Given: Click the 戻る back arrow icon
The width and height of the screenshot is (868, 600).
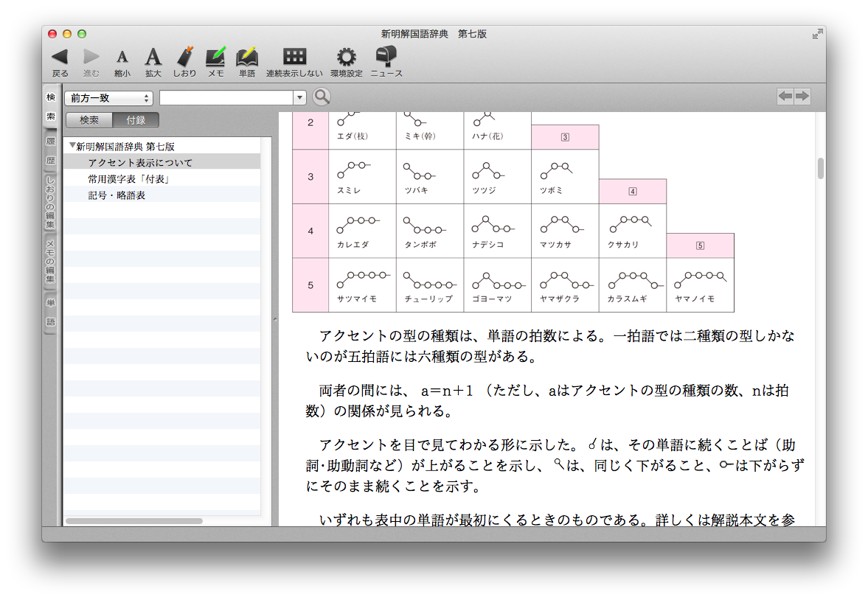Looking at the screenshot, I should pos(60,57).
